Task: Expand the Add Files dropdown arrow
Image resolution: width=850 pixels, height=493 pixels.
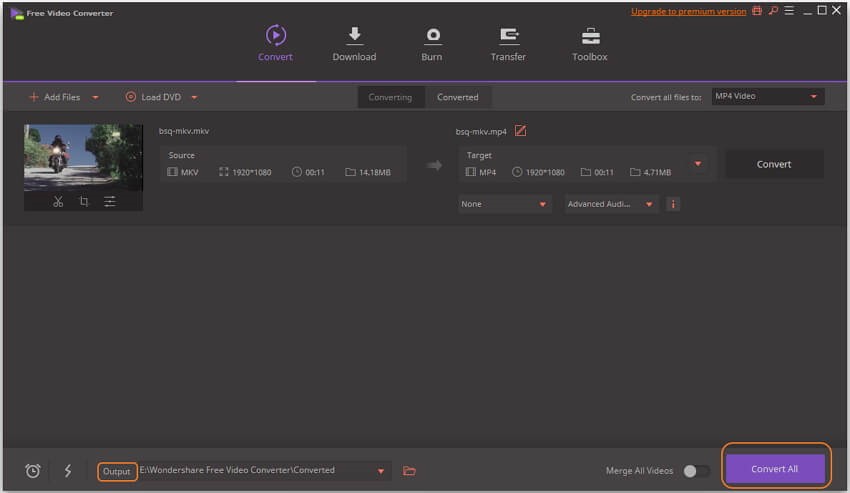Action: pos(95,98)
